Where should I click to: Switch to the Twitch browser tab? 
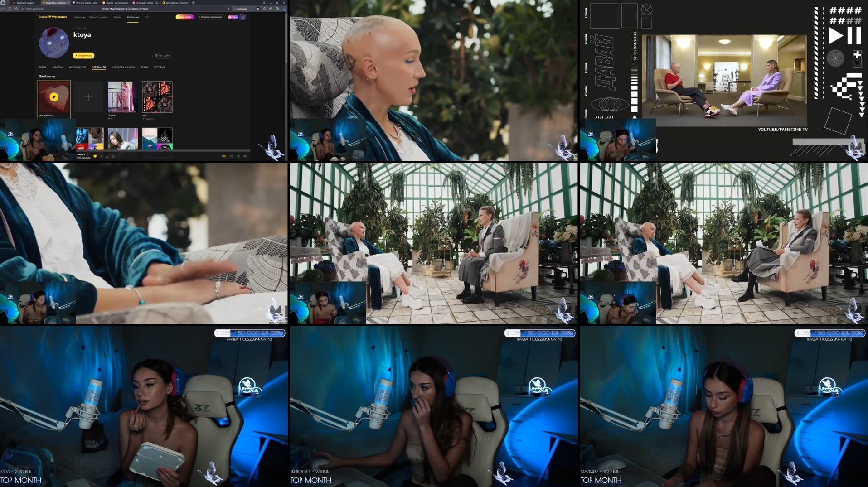tap(85, 3)
